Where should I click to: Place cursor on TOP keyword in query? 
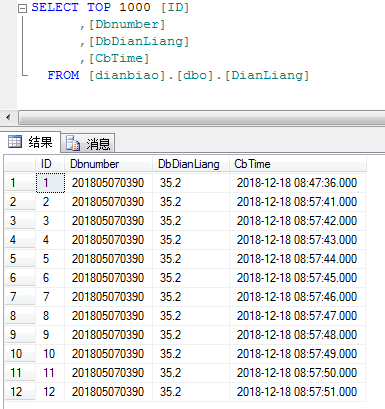click(99, 7)
